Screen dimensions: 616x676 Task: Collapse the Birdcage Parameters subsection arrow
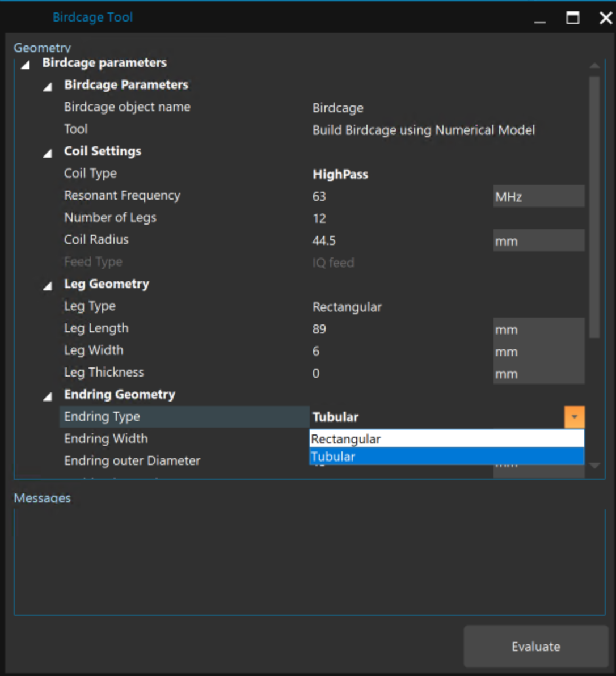[48, 87]
